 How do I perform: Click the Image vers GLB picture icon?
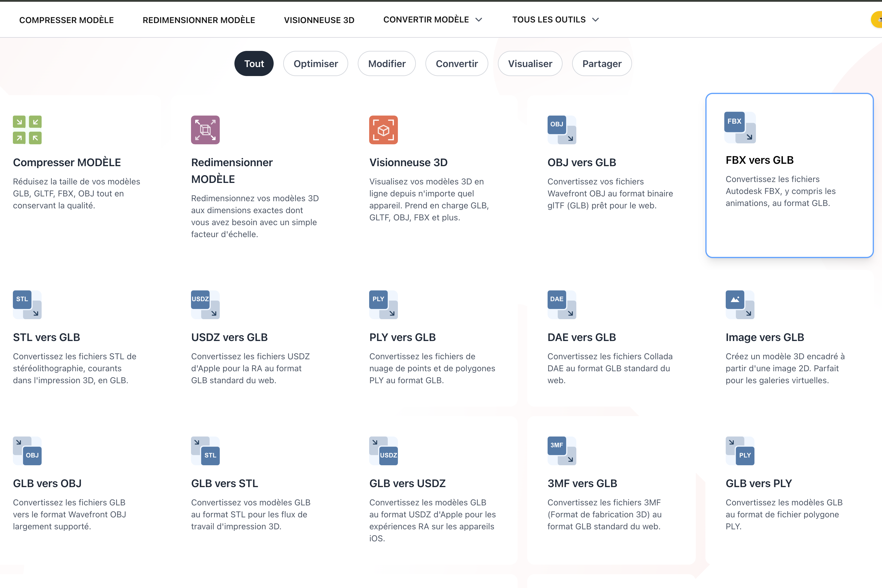[739, 304]
